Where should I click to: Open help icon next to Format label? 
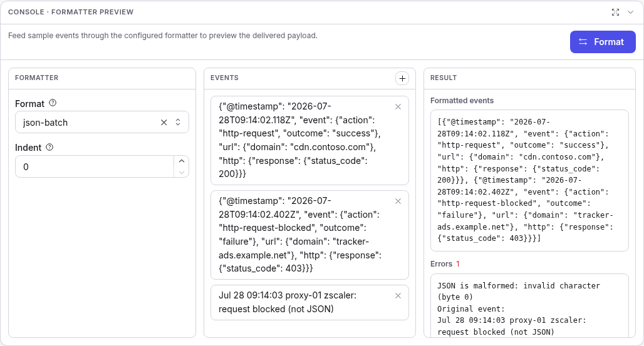pyautogui.click(x=53, y=103)
